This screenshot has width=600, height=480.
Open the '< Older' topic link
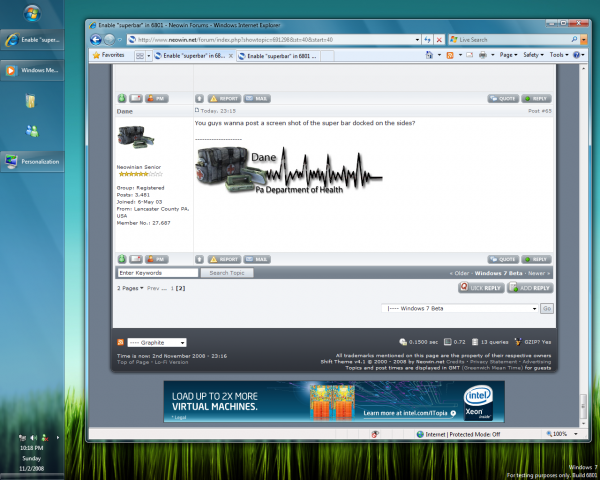(459, 273)
